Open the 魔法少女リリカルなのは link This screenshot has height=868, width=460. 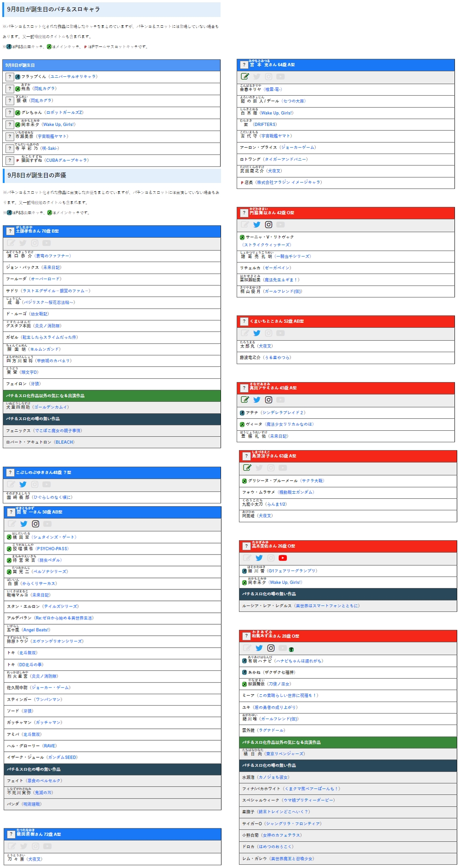(290, 425)
